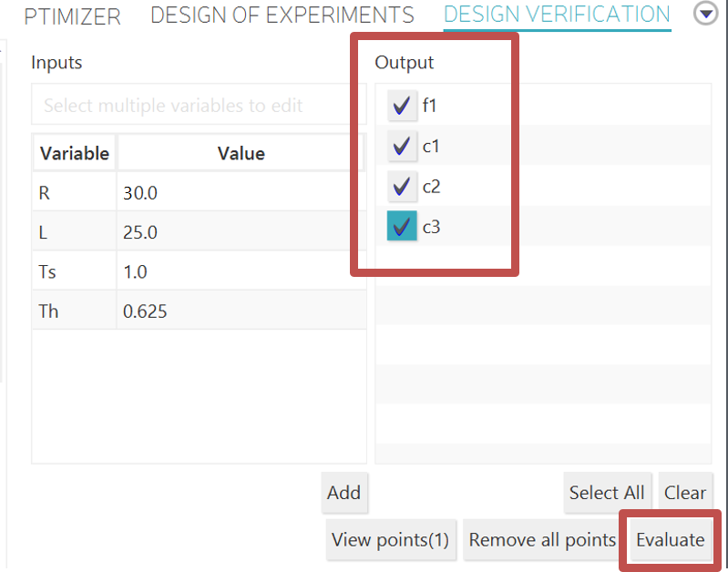728x572 pixels.
Task: Click the multiple variables selection field
Action: click(x=198, y=106)
